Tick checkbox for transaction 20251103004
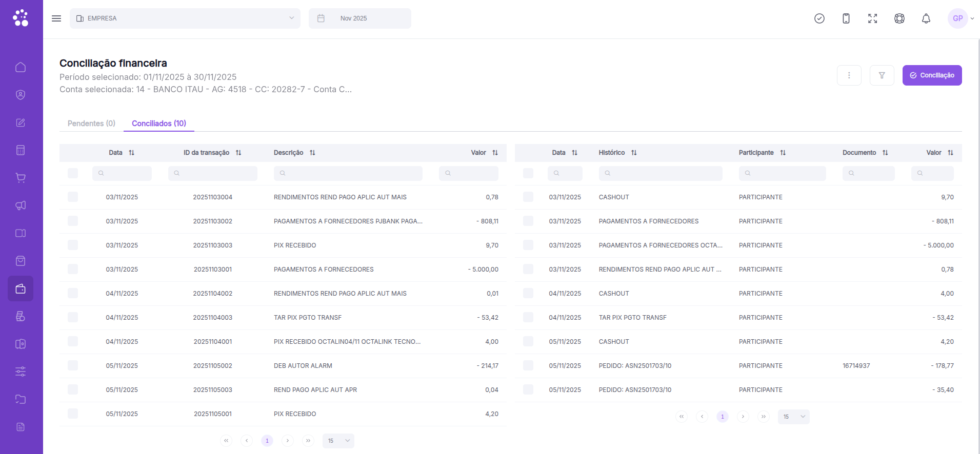The image size is (980, 454). coord(73,197)
